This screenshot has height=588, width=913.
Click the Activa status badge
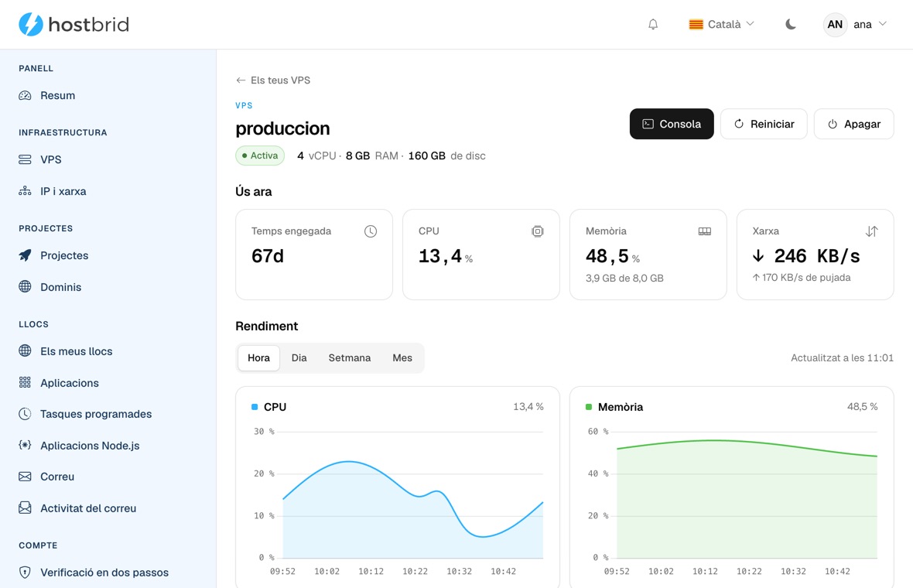[x=260, y=156]
